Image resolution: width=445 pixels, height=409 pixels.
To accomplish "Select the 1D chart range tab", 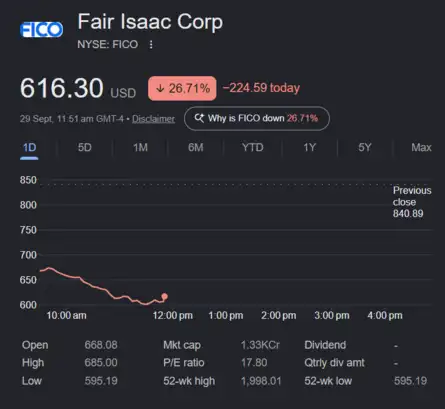I will click(x=29, y=147).
